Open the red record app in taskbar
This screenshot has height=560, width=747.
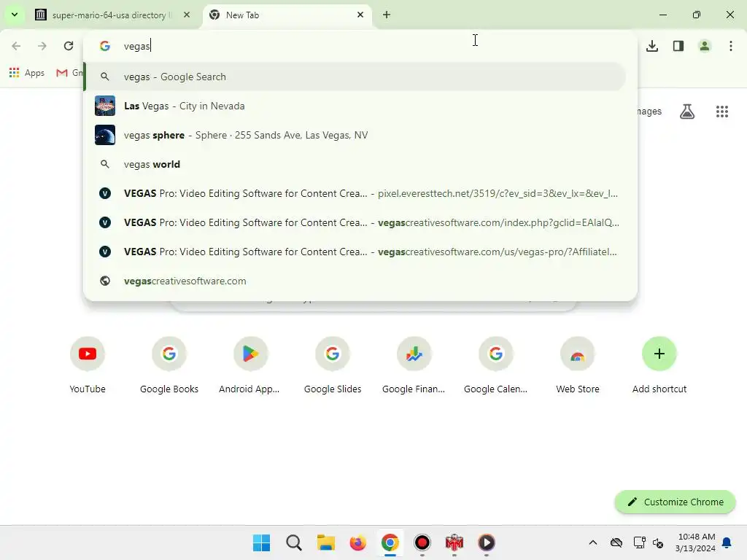tap(422, 542)
